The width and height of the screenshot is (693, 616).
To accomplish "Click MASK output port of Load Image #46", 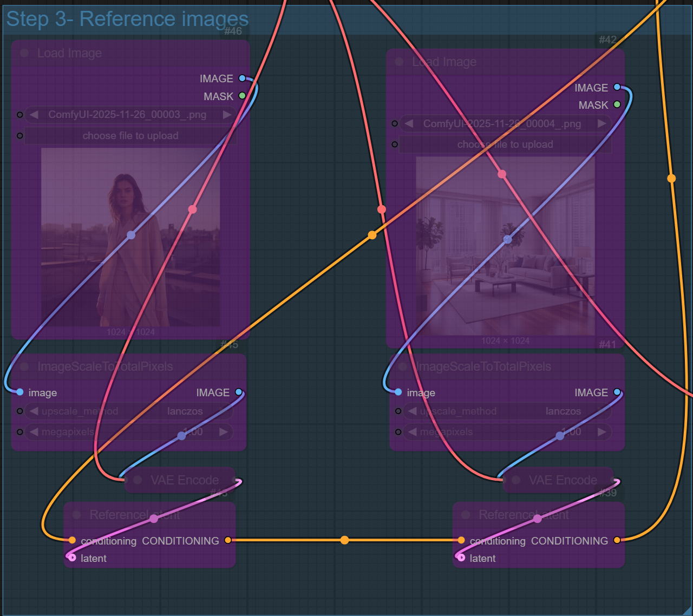I will point(242,96).
